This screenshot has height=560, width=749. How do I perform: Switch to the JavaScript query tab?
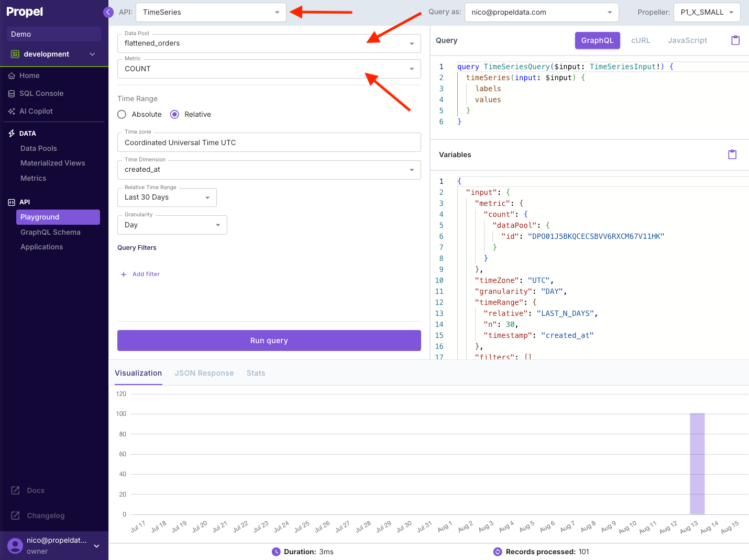coord(687,40)
